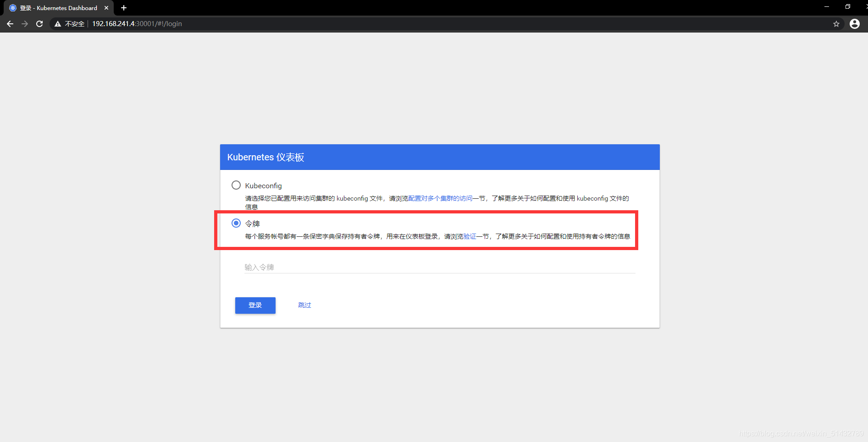Select the 令牌 token radio button
The width and height of the screenshot is (868, 442).
pyautogui.click(x=236, y=223)
